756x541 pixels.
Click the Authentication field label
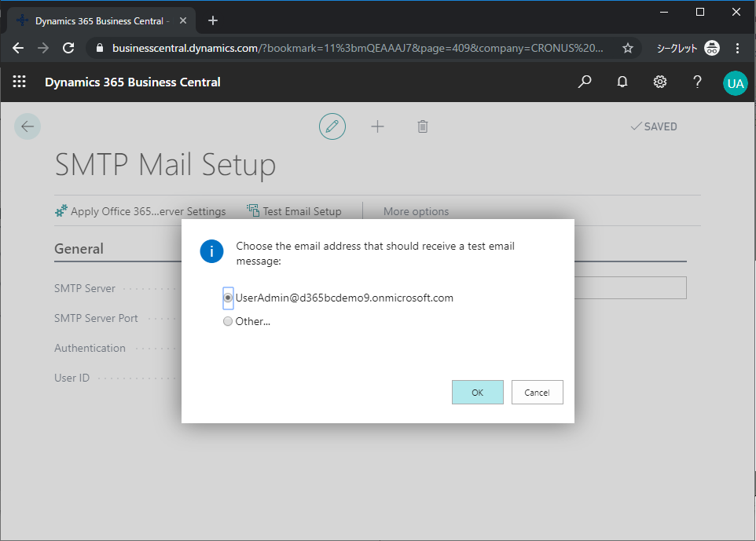point(90,348)
